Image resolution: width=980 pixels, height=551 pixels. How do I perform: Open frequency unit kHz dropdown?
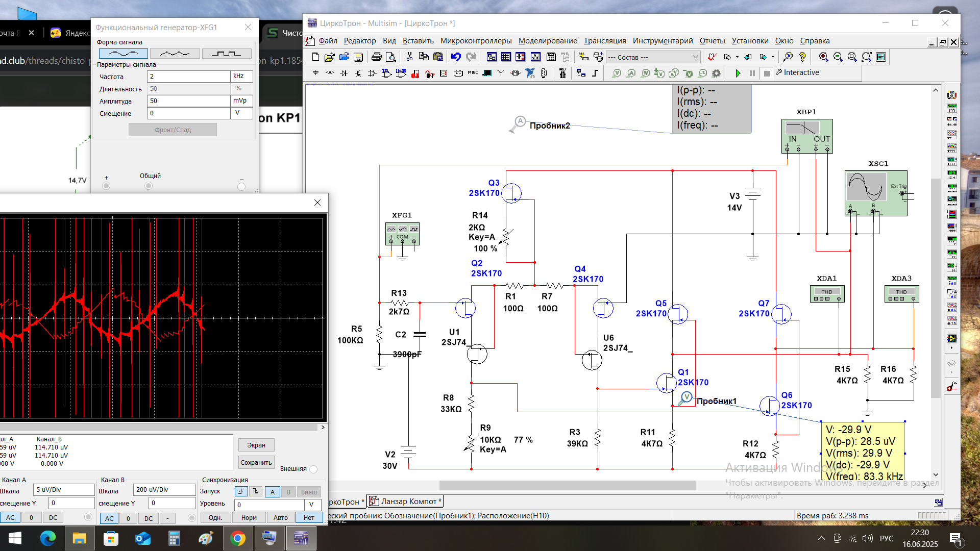pos(241,76)
